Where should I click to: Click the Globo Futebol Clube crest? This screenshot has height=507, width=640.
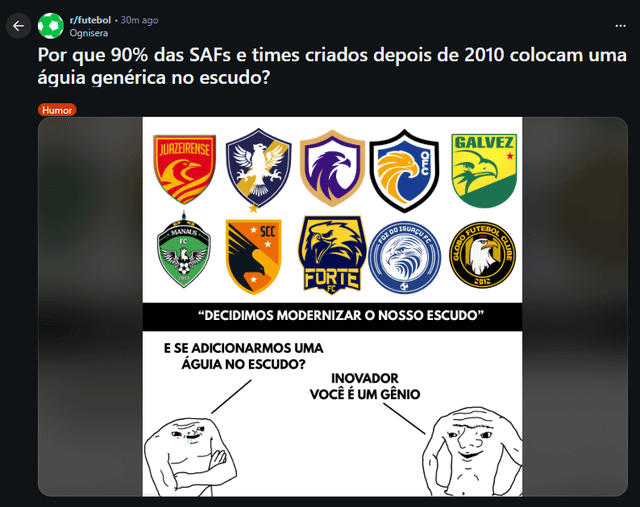(x=482, y=255)
